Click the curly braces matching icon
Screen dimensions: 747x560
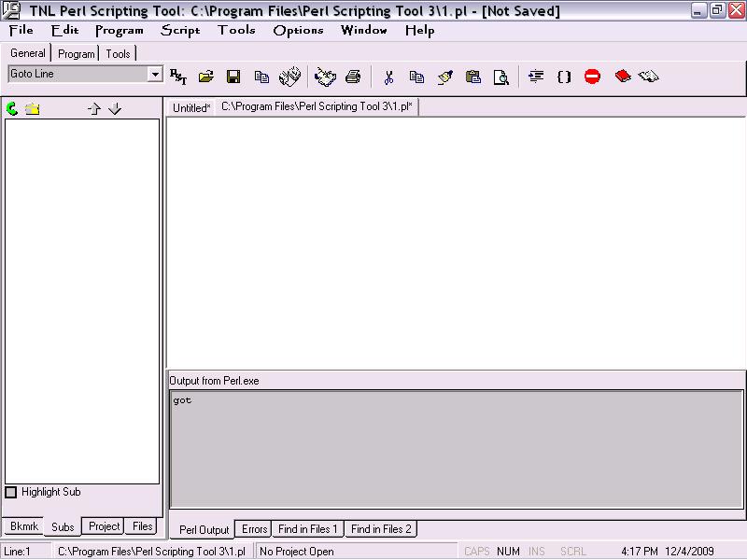(x=564, y=77)
